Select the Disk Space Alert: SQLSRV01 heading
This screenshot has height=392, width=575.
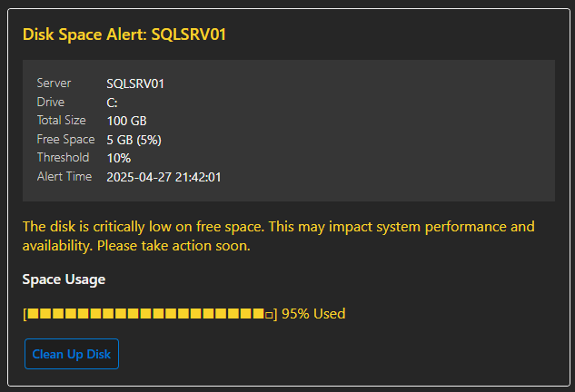click(124, 34)
